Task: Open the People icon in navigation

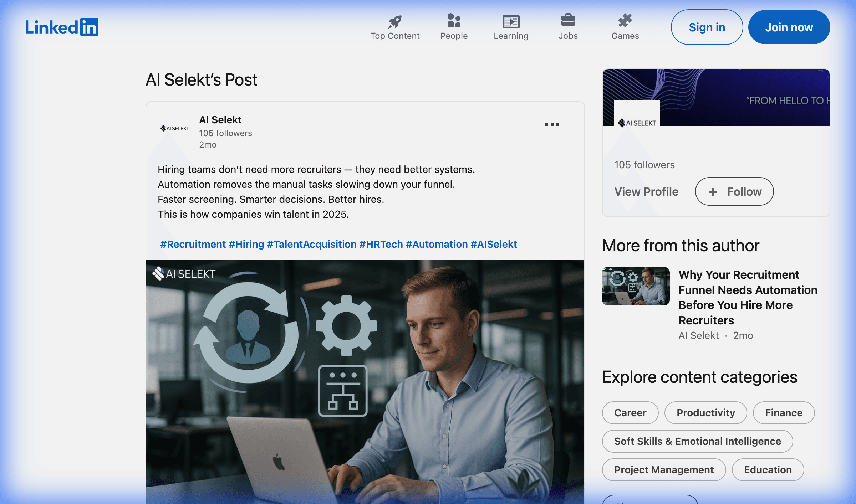Action: tap(454, 21)
